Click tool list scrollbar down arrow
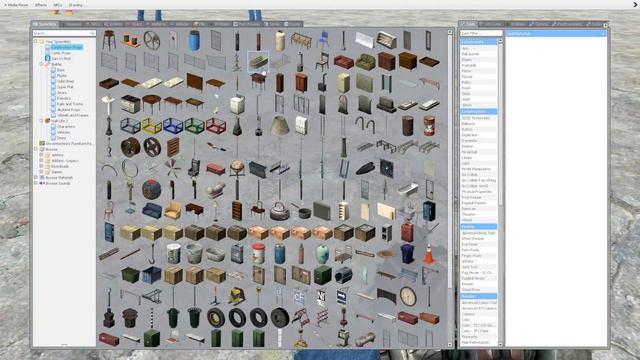The image size is (640, 360). coord(500,344)
